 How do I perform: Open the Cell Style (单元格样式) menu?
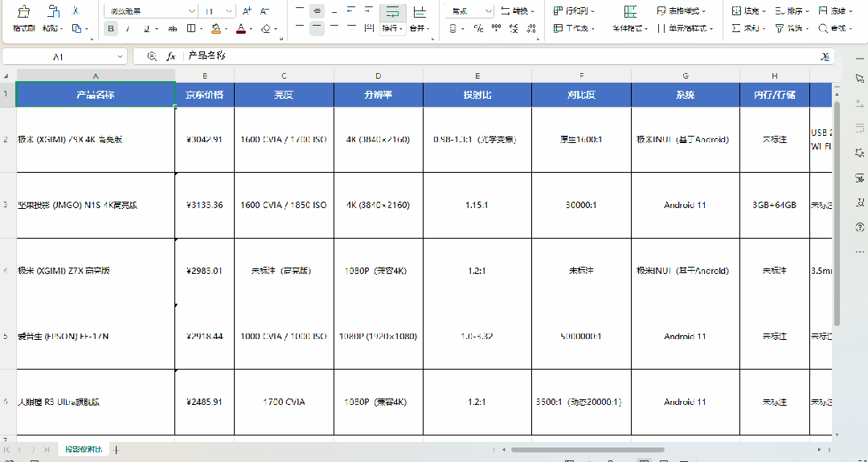[x=686, y=28]
